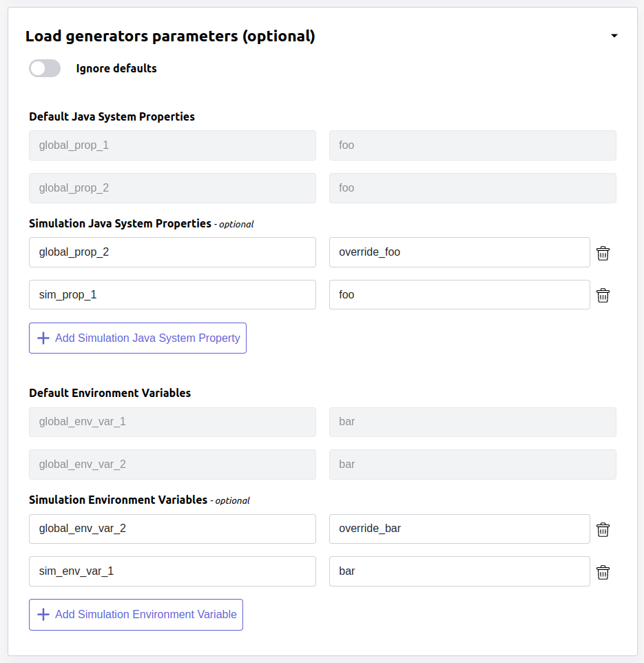Click the Load generators parameters (optional) heading

[170, 37]
